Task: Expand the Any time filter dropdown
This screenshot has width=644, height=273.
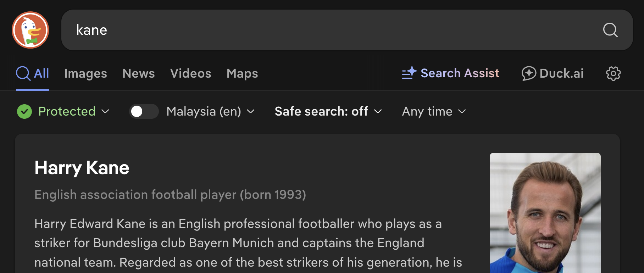Action: point(433,111)
